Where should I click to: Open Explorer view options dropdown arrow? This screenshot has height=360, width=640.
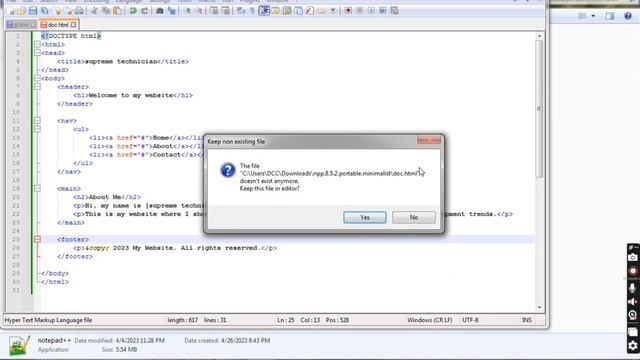pyautogui.click(x=593, y=16)
